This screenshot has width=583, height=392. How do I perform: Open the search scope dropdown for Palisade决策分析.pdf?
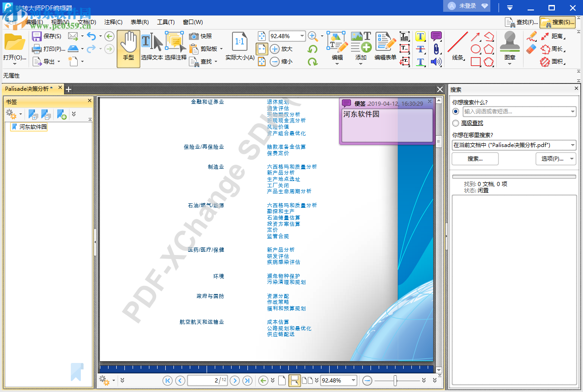(x=573, y=145)
